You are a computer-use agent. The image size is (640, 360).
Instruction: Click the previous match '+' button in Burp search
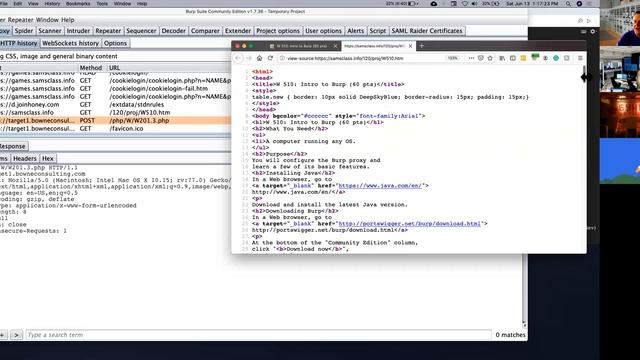coord(2,335)
